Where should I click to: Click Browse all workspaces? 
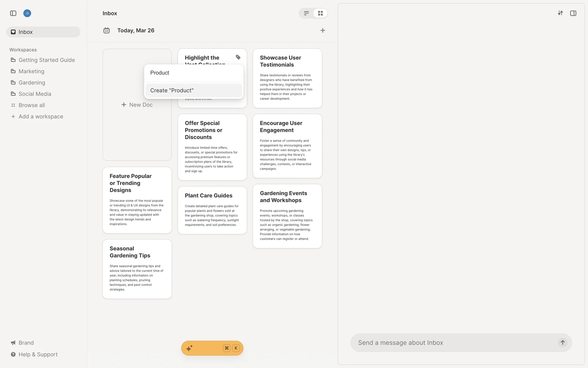coord(32,105)
